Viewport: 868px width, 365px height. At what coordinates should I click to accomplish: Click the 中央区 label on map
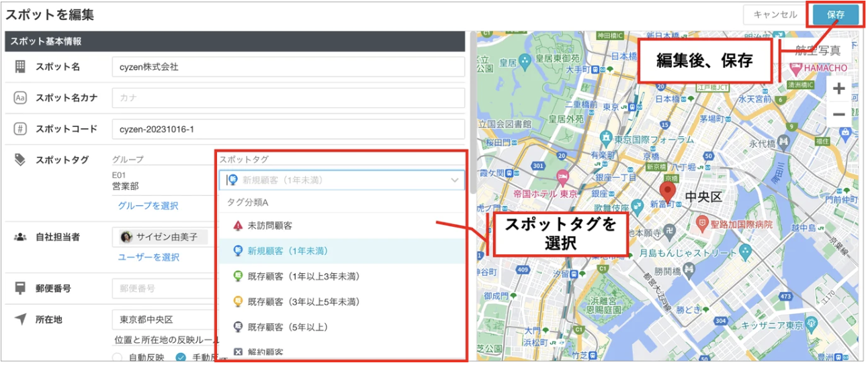coord(703,197)
